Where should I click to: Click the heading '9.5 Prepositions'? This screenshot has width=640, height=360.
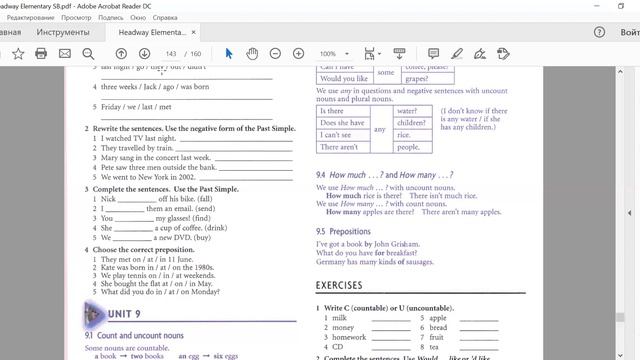click(343, 231)
